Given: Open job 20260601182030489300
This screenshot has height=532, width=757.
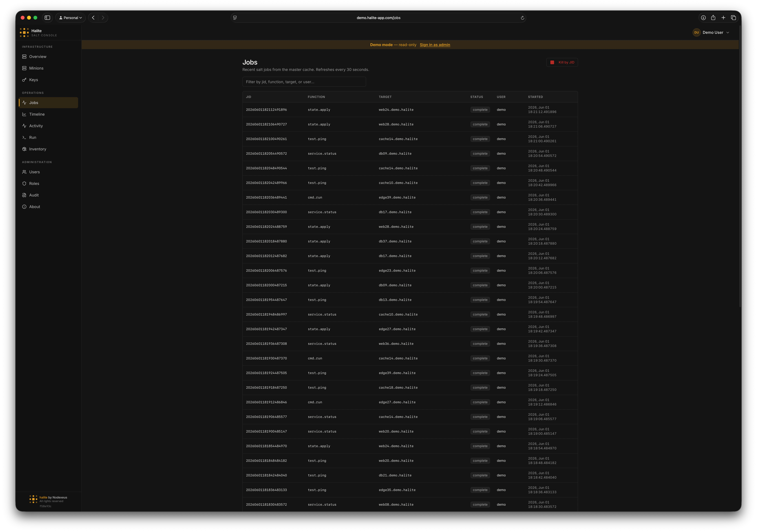Looking at the screenshot, I should click(266, 212).
